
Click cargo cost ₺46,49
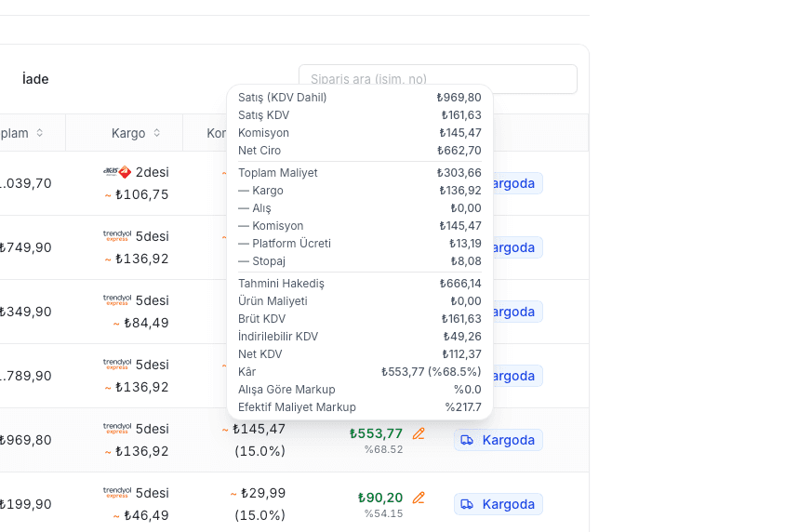click(146, 515)
